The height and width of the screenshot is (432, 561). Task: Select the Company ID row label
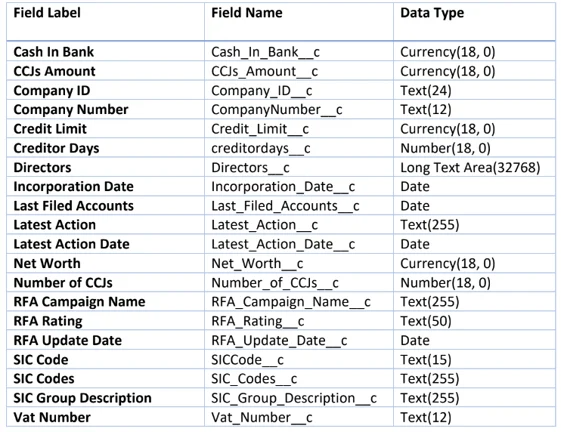[52, 91]
